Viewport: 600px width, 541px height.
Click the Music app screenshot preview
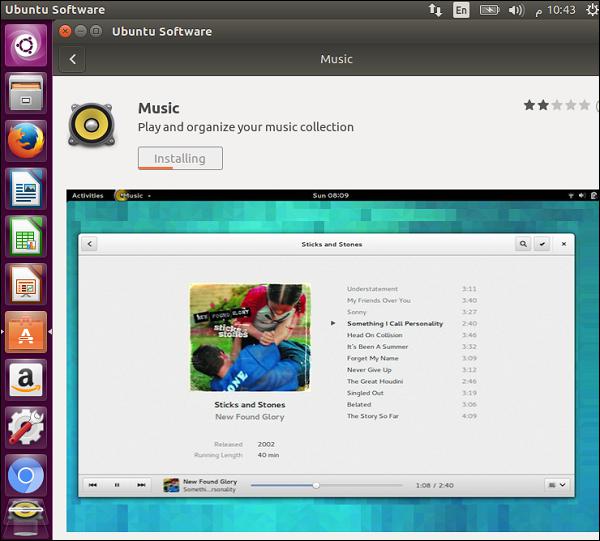click(326, 360)
